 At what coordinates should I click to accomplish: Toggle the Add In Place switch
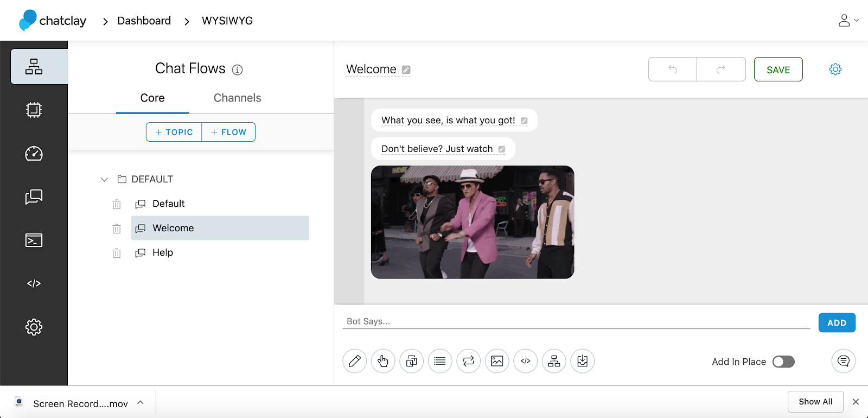point(783,362)
